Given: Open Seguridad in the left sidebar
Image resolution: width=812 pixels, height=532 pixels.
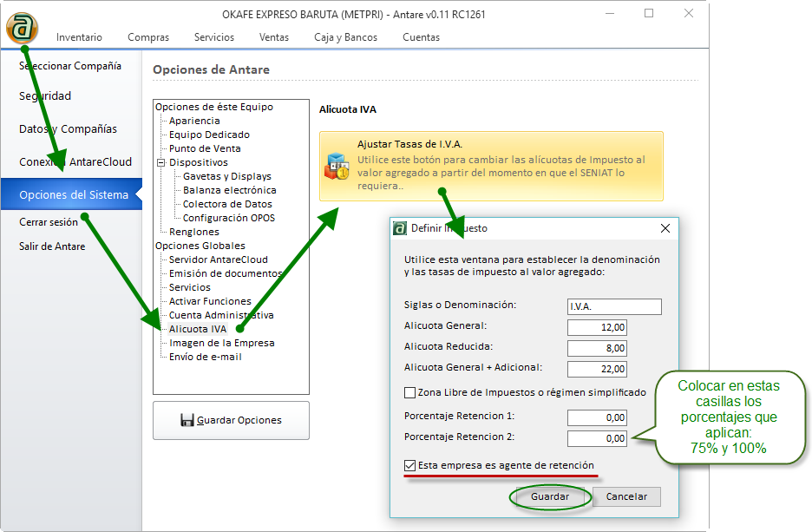Looking at the screenshot, I should (x=45, y=96).
